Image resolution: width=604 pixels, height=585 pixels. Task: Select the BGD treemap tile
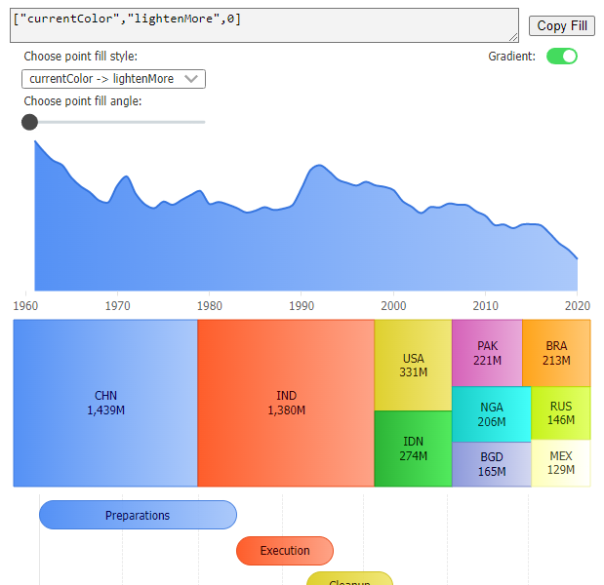491,464
